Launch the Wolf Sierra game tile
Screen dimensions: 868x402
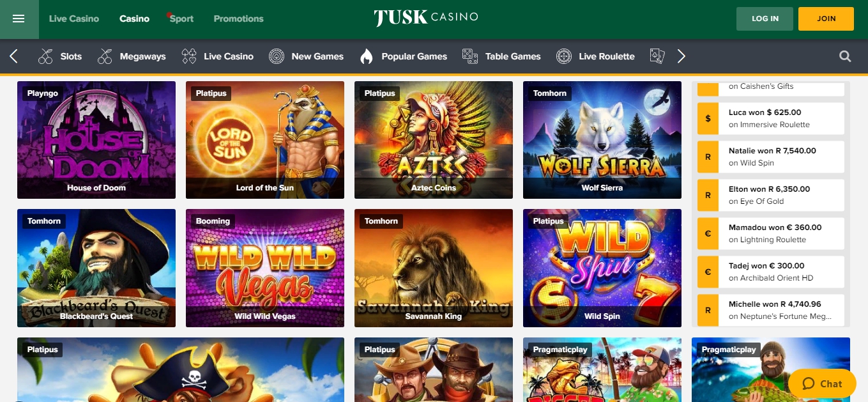point(602,140)
